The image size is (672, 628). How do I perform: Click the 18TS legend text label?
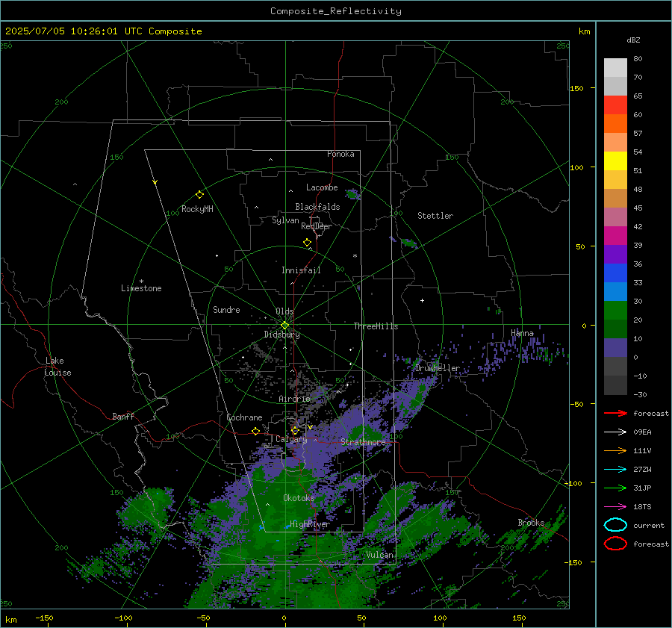coord(642,507)
